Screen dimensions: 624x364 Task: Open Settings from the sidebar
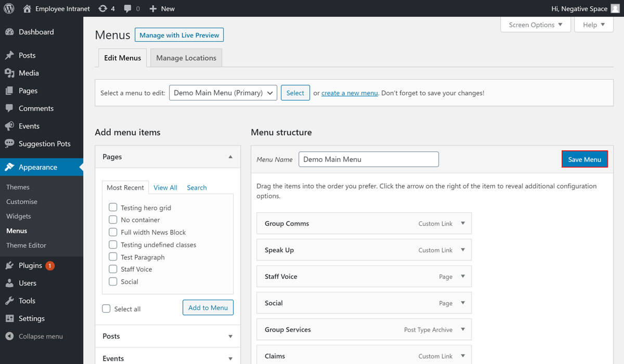31,318
